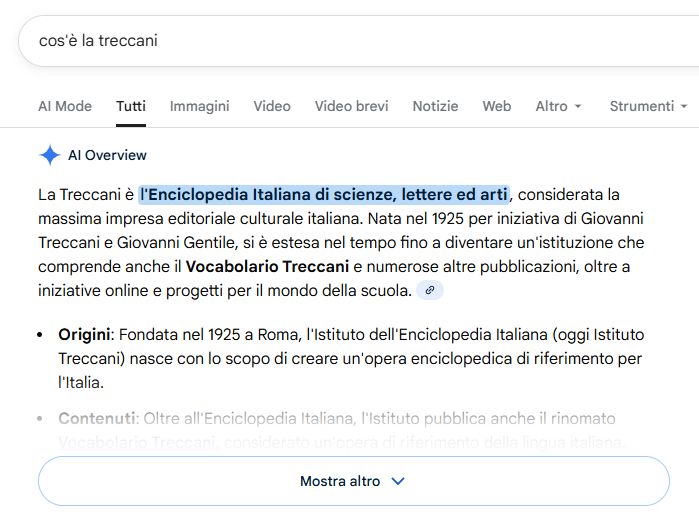The height and width of the screenshot is (521, 699).
Task: Switch to Immagini results tab
Action: (200, 106)
